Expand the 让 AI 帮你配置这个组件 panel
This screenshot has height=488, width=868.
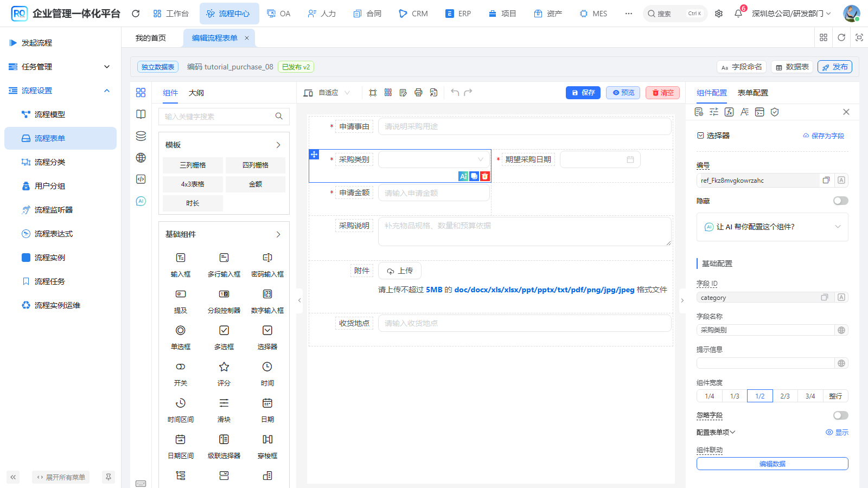pyautogui.click(x=773, y=227)
